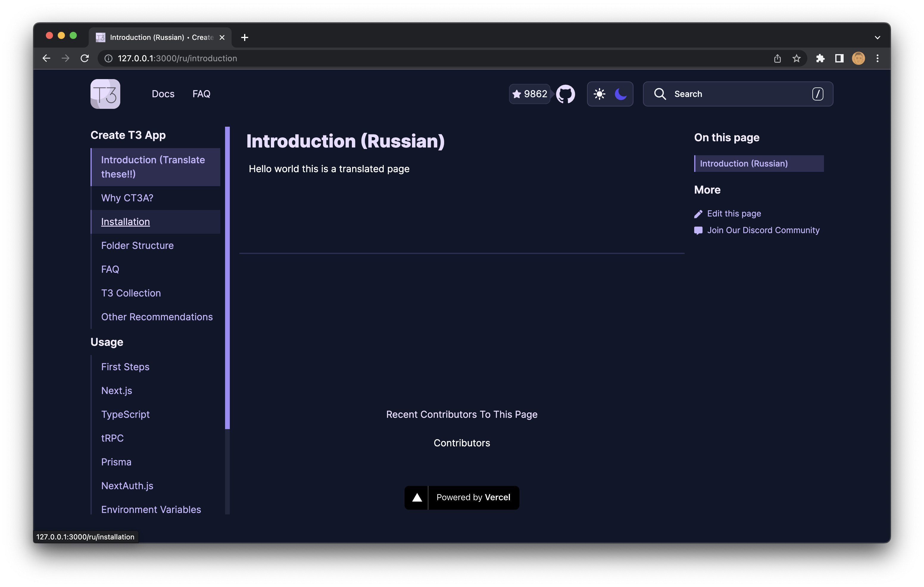Reload the page
This screenshot has height=587, width=924.
[x=85, y=58]
